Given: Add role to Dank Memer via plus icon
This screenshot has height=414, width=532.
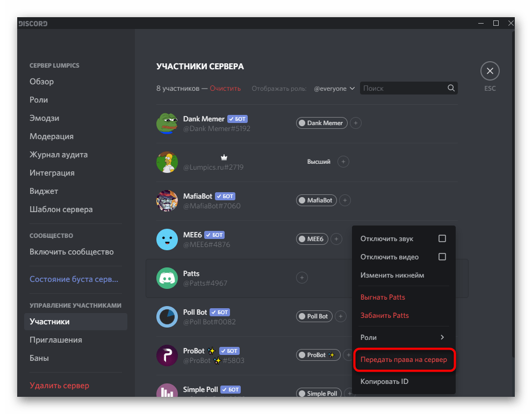Looking at the screenshot, I should [x=355, y=123].
